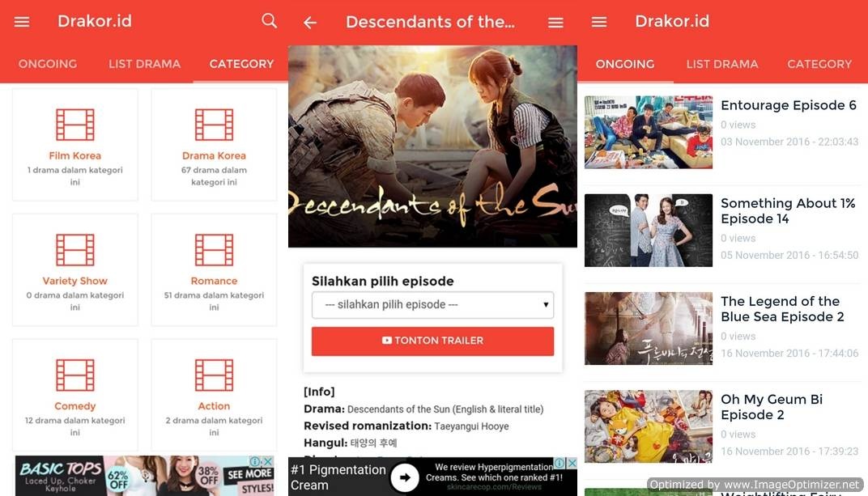The width and height of the screenshot is (868, 496).
Task: Open Romance category label
Action: 215,281
